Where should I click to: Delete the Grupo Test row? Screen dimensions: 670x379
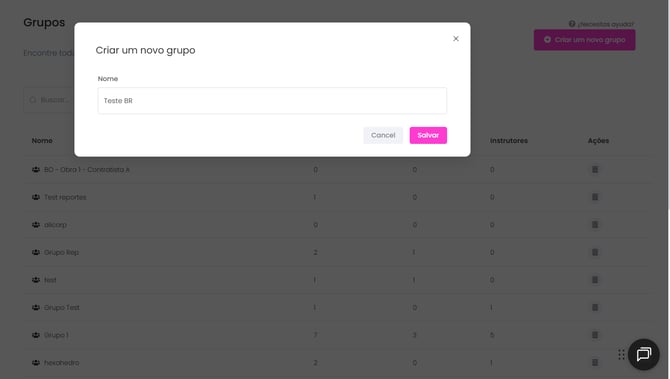click(595, 307)
